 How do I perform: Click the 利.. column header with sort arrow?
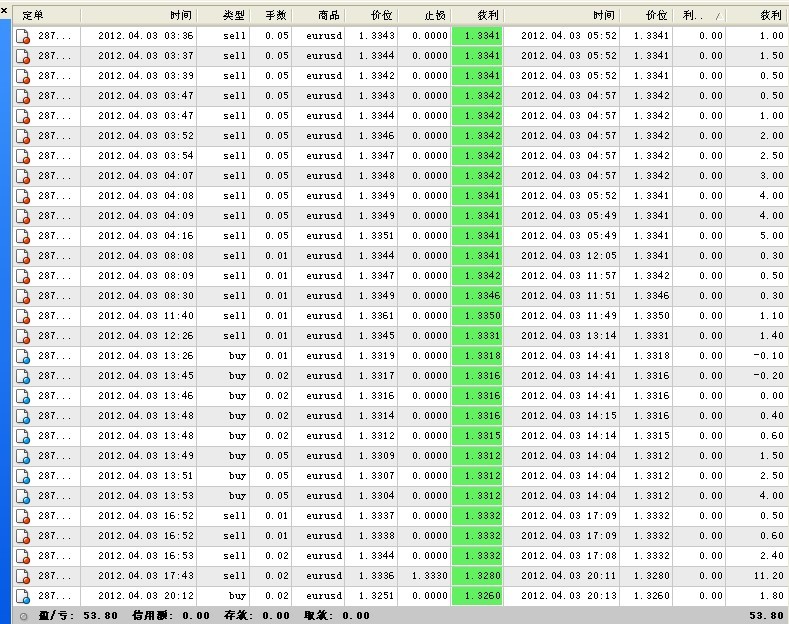pyautogui.click(x=699, y=16)
